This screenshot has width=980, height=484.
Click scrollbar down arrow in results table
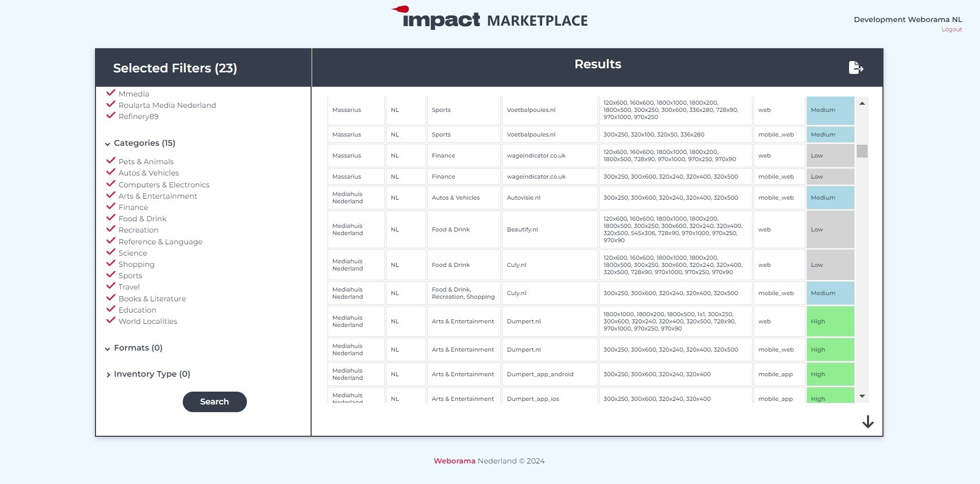(862, 396)
